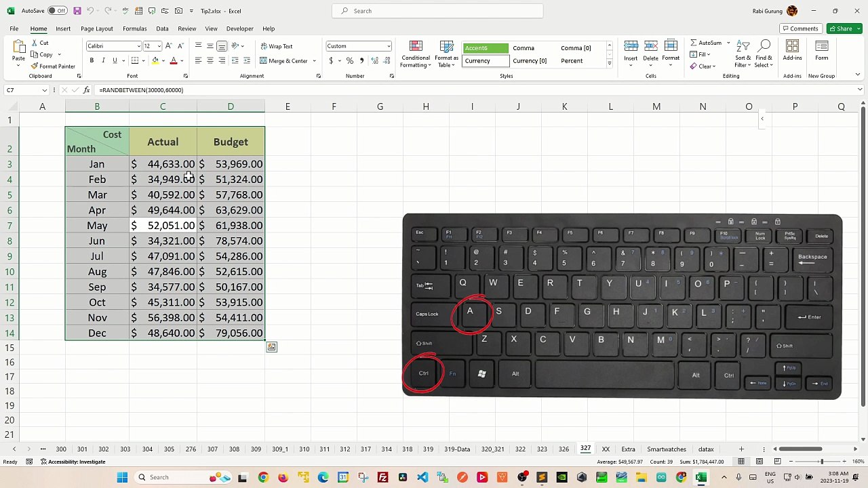Click the Save icon in title bar

(x=77, y=11)
